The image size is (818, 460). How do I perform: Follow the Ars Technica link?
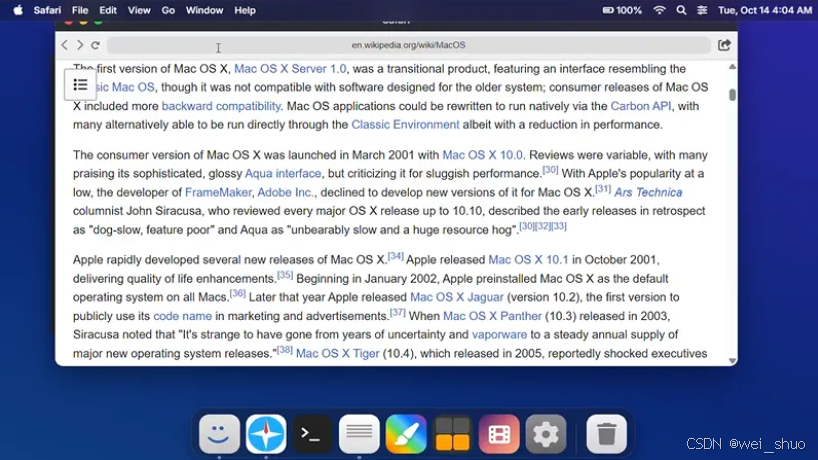[x=648, y=192]
